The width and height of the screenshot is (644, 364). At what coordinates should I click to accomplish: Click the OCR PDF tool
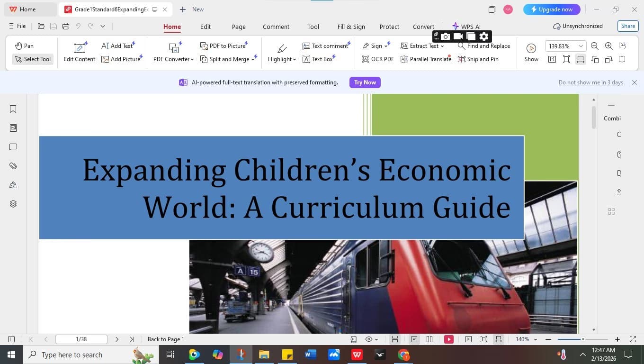[x=378, y=59]
